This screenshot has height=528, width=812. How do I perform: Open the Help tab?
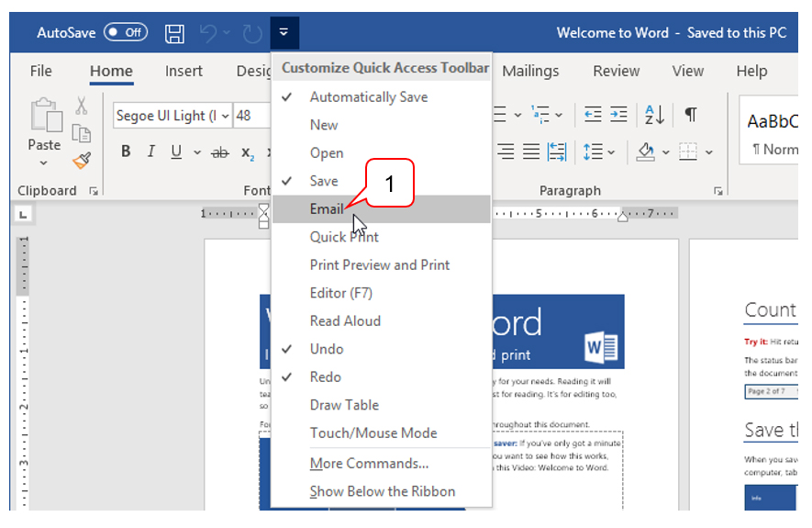(752, 71)
